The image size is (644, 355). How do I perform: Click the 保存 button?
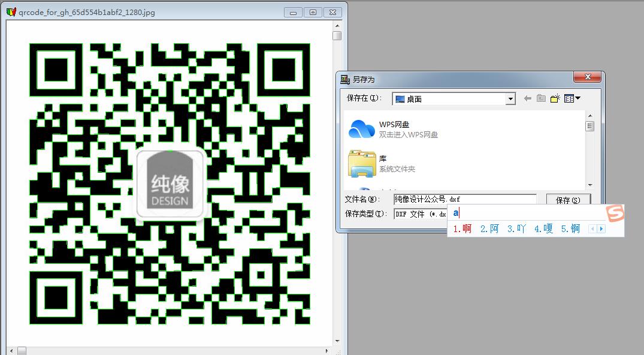click(x=568, y=200)
